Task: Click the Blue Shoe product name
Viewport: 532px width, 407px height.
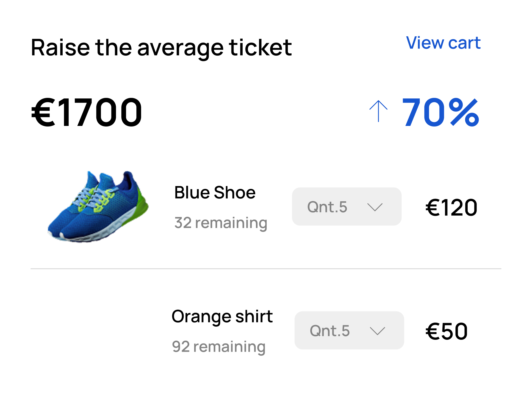Action: pos(215,193)
